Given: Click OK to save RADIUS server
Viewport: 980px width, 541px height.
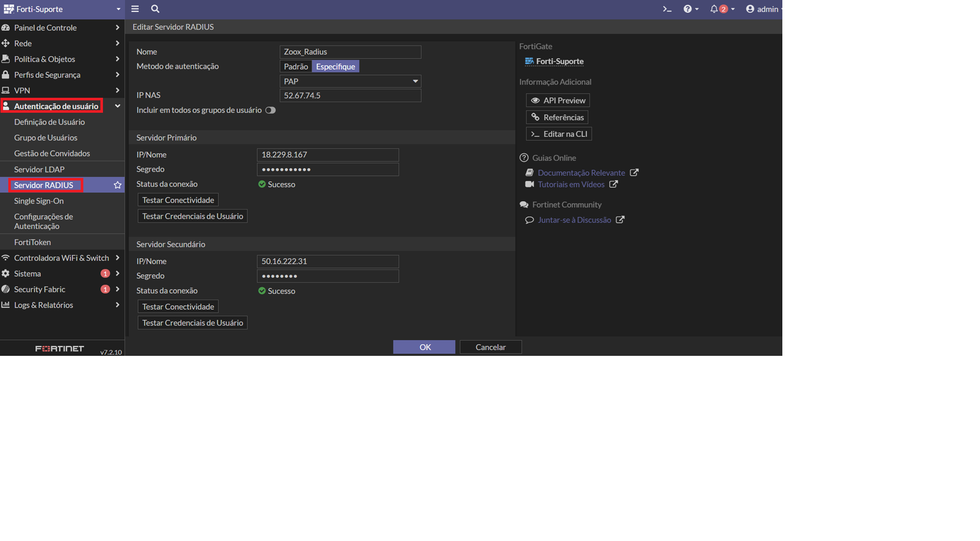Looking at the screenshot, I should coord(424,347).
